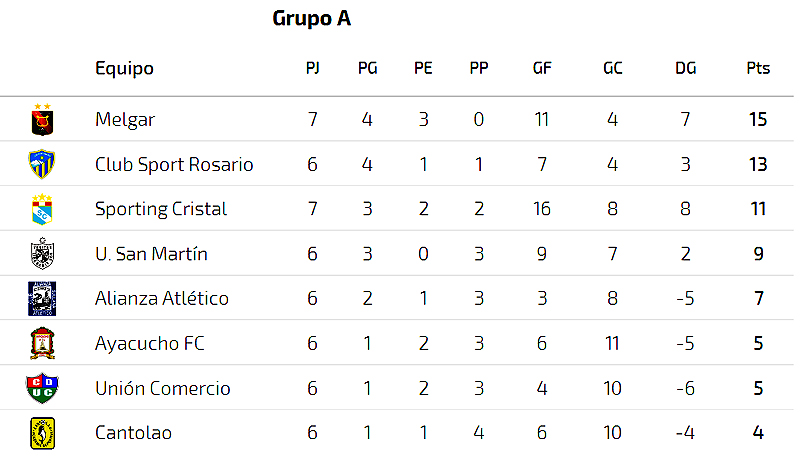Click the Equipo column header
800x462 pixels.
click(x=124, y=69)
